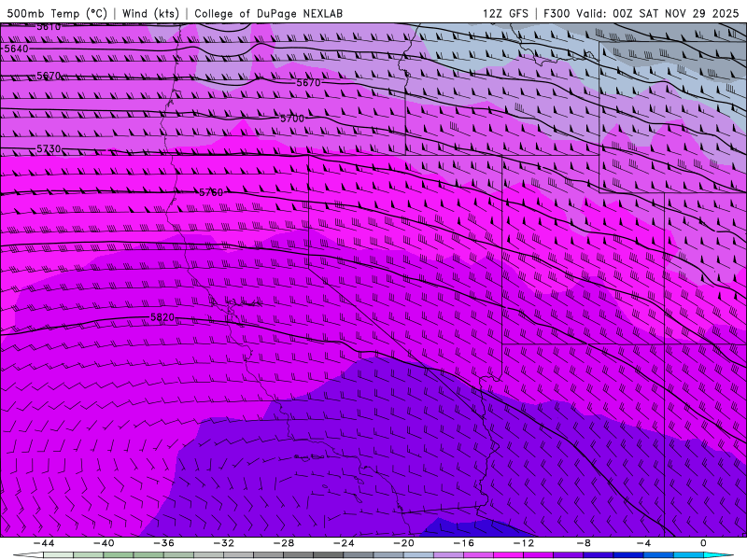This screenshot has height=560, width=747.
Task: Click the 5640 height contour label
Action: pyautogui.click(x=16, y=49)
